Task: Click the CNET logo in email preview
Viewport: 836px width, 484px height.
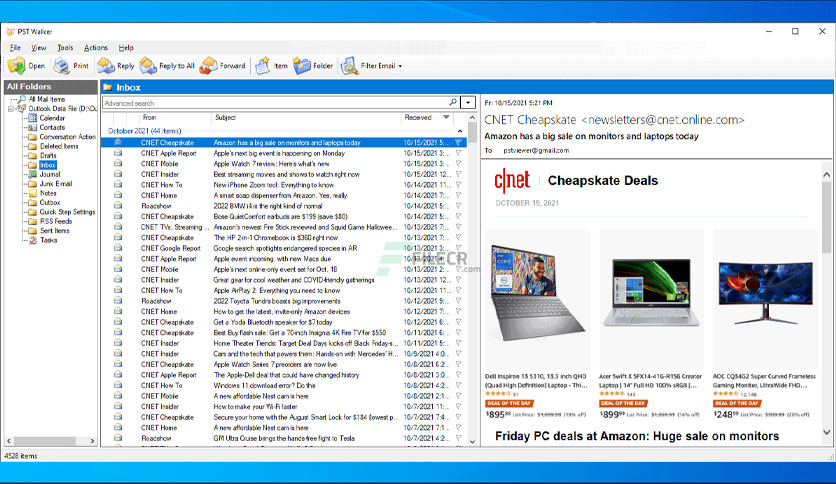Action: 512,180
